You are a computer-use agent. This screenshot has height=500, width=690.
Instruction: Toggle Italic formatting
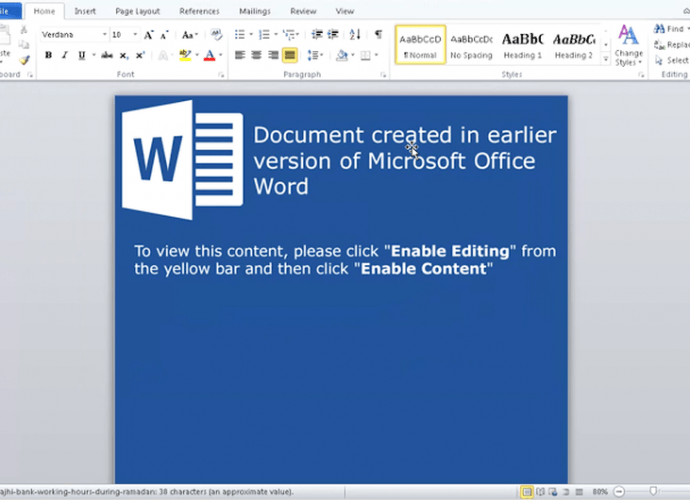point(65,55)
